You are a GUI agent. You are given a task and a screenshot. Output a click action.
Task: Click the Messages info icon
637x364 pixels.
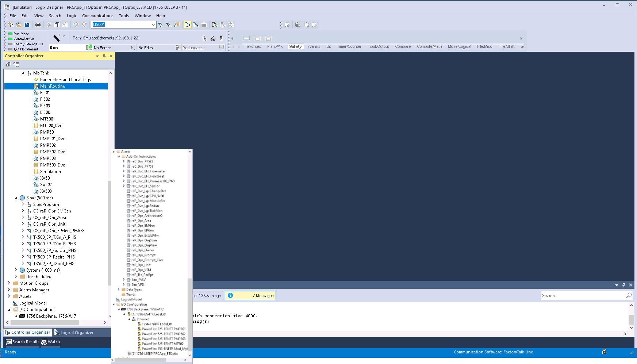point(230,295)
